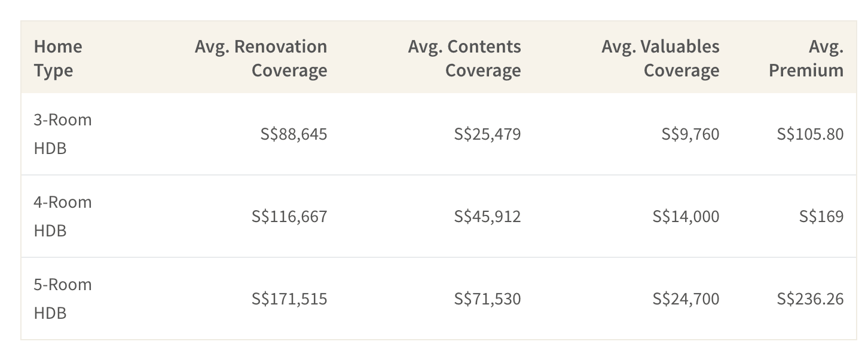Click the S$14,000 valuables coverage cell
Image resolution: width=868 pixels, height=357 pixels.
click(686, 216)
